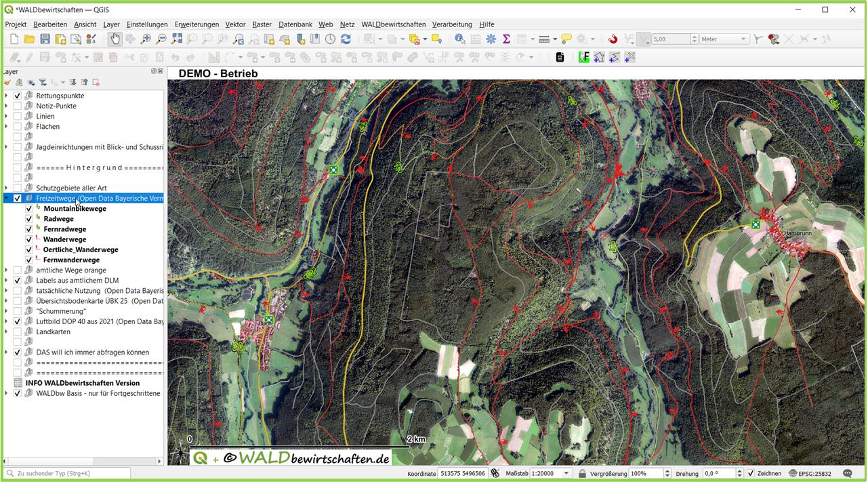The image size is (868, 482).
Task: Click the Zoom Full extent icon
Action: pos(177,39)
